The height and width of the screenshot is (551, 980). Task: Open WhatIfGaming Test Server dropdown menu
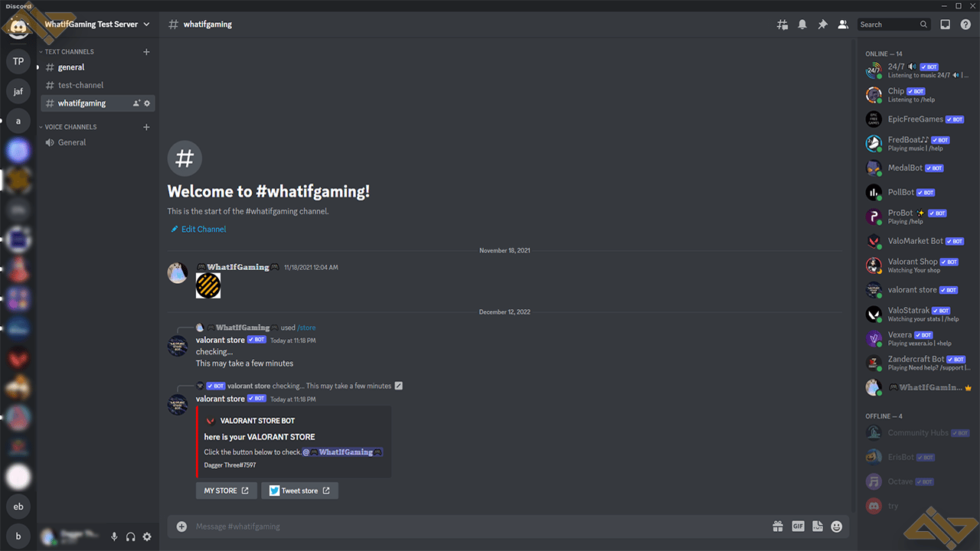coord(98,24)
